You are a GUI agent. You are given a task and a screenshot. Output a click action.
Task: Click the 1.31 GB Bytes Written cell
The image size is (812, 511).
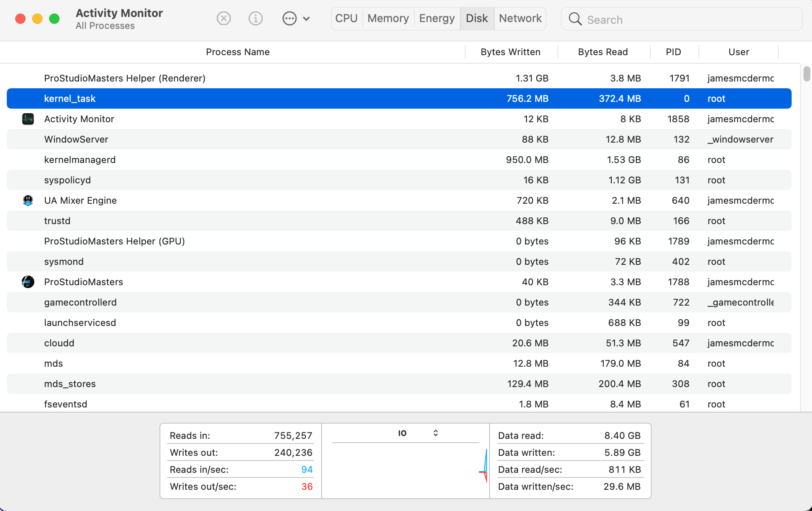(532, 78)
